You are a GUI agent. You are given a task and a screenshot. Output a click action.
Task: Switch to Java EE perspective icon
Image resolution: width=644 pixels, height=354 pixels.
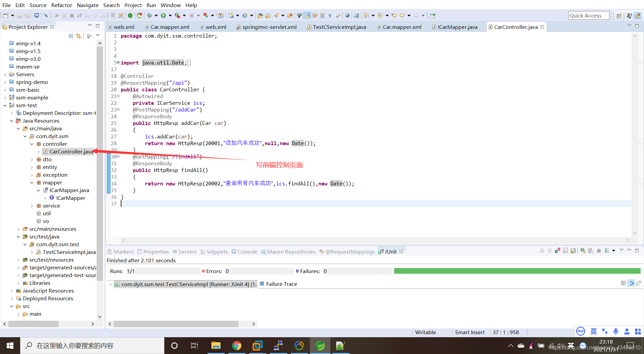638,15
